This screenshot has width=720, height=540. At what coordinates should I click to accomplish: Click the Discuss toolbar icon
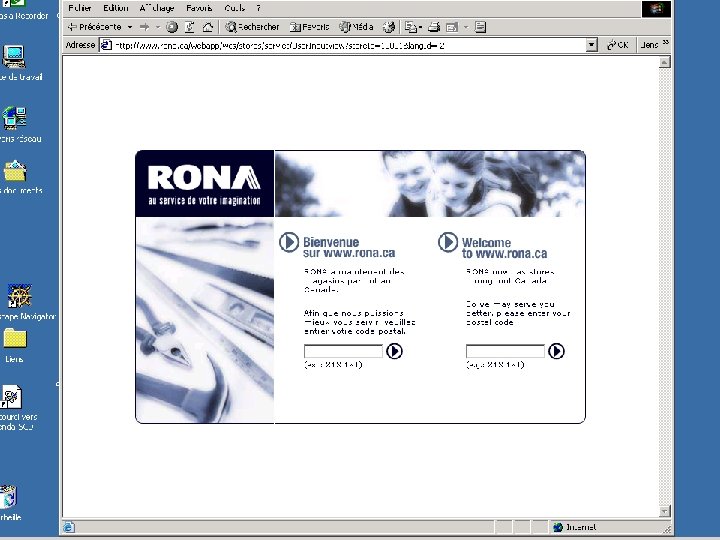click(x=480, y=27)
